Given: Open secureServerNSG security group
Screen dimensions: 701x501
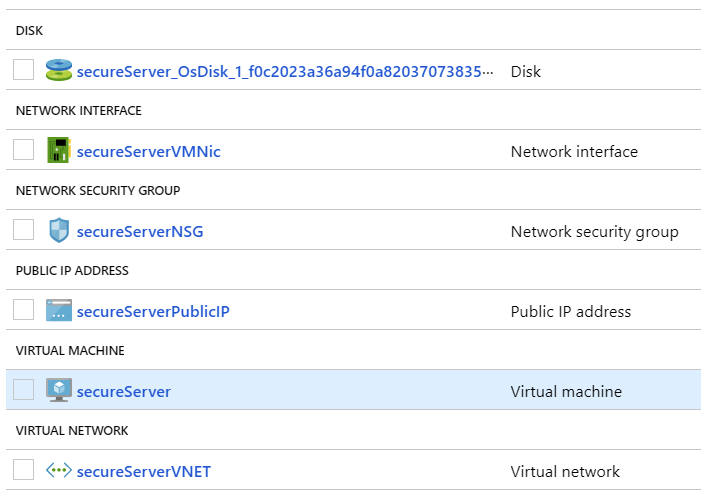Looking at the screenshot, I should point(140,232).
